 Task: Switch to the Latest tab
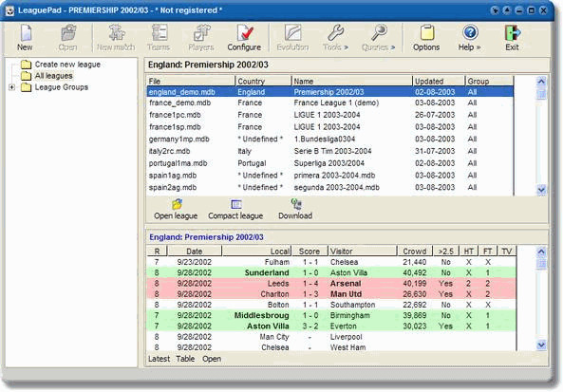(160, 359)
